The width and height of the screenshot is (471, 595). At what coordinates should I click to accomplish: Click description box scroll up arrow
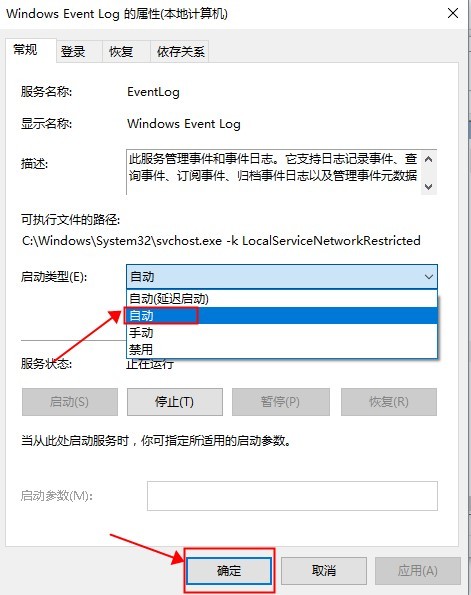point(428,159)
